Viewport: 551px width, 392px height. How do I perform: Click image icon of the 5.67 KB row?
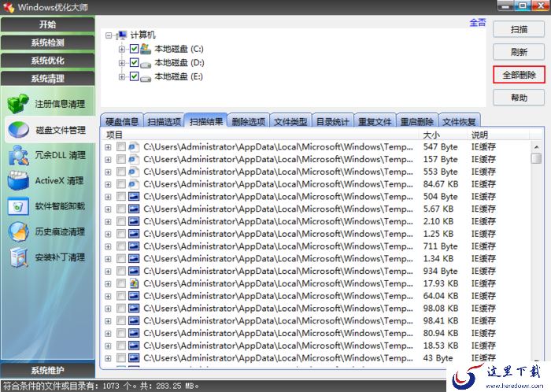[134, 209]
